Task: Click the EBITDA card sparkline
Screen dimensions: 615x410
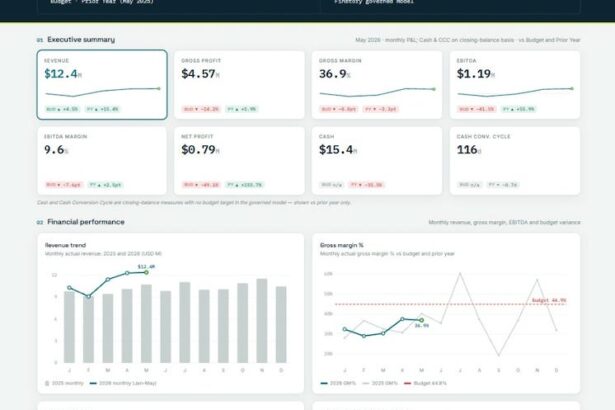Action: (x=515, y=92)
